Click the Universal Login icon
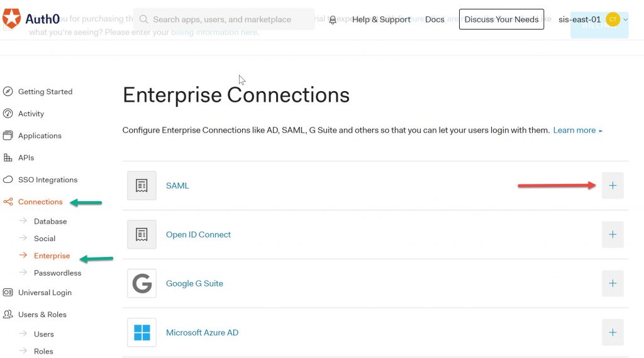This screenshot has height=358, width=644. pyautogui.click(x=8, y=293)
